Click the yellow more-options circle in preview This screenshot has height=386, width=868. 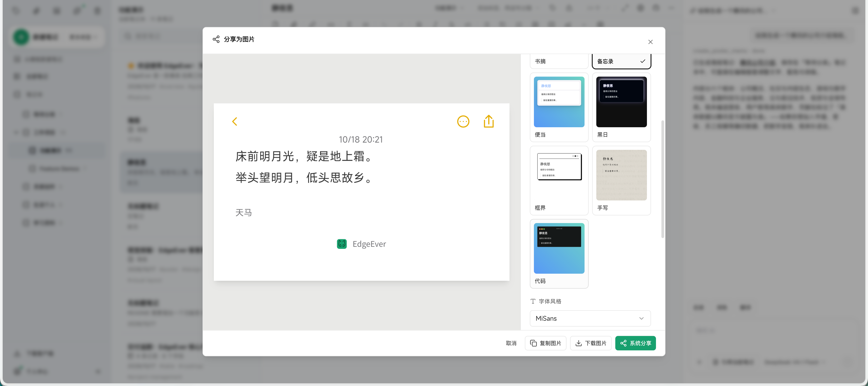pyautogui.click(x=463, y=121)
